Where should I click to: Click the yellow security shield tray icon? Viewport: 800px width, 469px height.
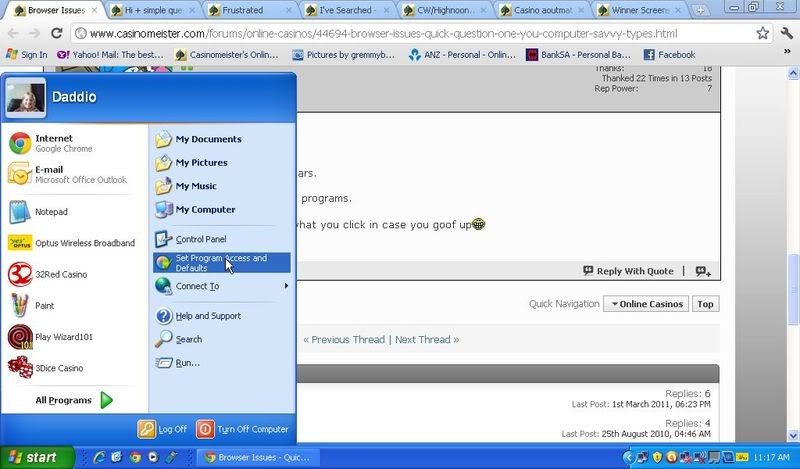657,457
